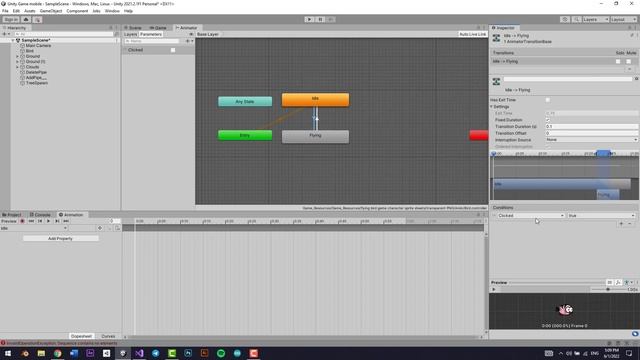The height and width of the screenshot is (360, 640).
Task: Open the Clicked condition parameter dropdown
Action: 531,216
